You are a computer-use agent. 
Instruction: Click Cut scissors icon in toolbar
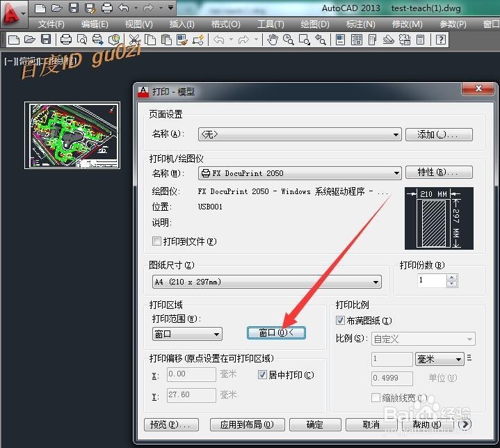pos(135,40)
